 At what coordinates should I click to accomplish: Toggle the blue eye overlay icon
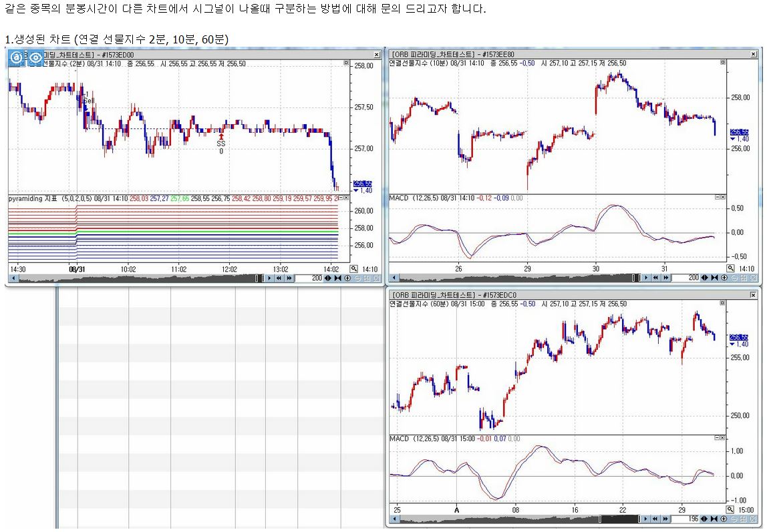pos(35,57)
